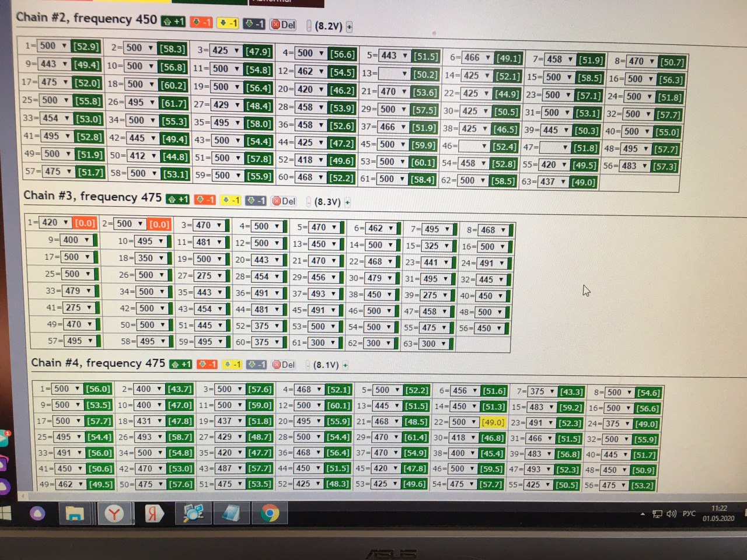Open Windows Start menu

tap(5, 513)
